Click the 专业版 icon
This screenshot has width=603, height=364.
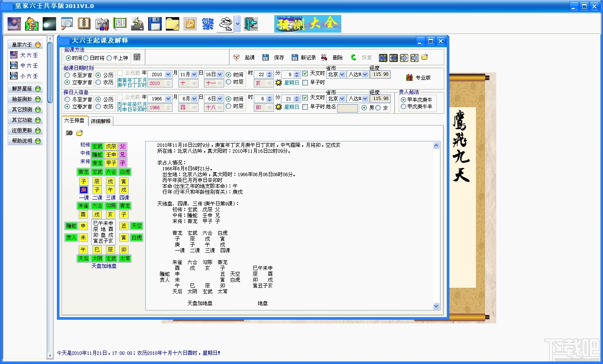(418, 77)
